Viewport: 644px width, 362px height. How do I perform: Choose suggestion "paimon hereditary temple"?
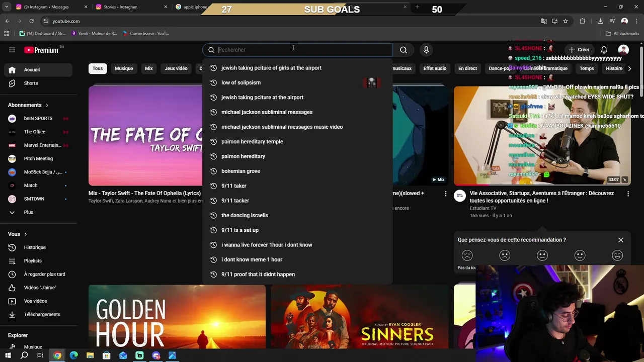pyautogui.click(x=297, y=142)
